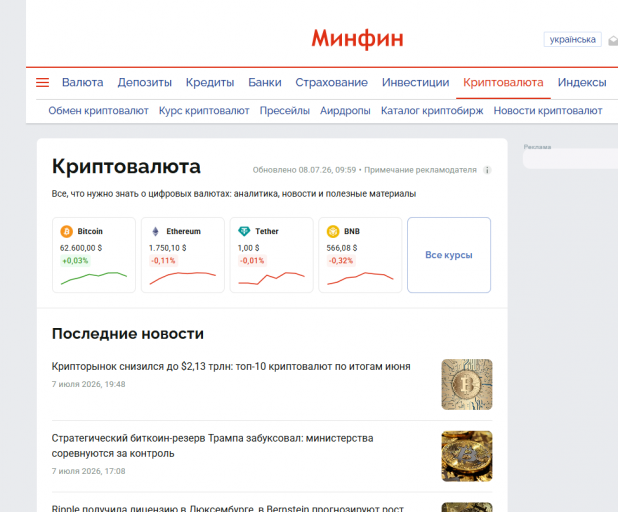Open the Валюта menu item
The width and height of the screenshot is (618, 512).
82,82
